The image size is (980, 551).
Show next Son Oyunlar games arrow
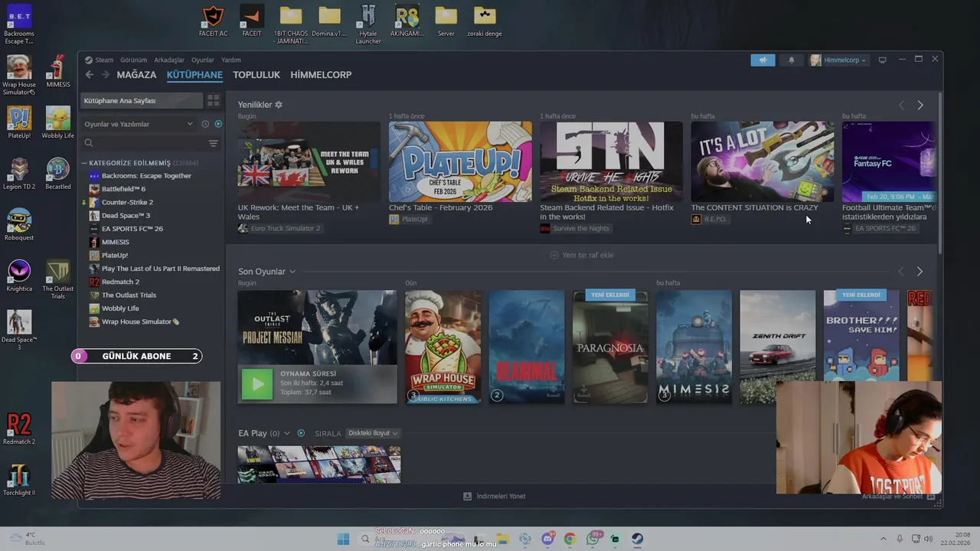920,272
